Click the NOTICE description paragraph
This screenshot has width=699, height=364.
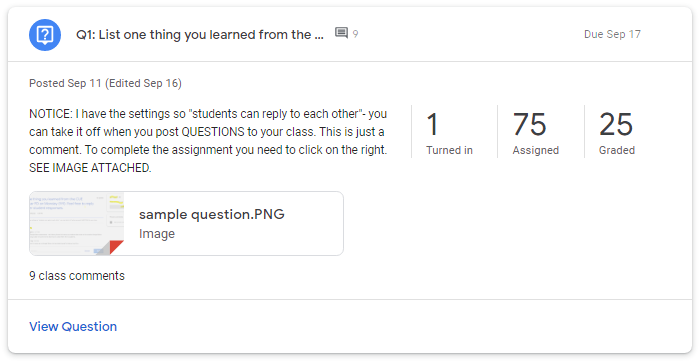click(208, 141)
